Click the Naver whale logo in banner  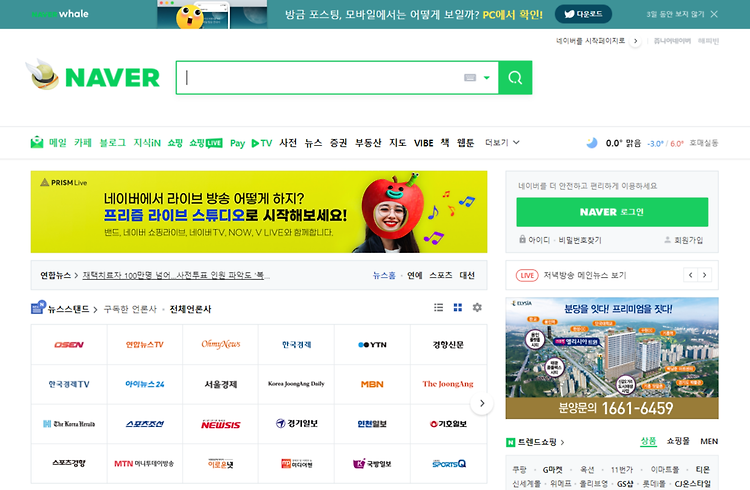click(60, 14)
